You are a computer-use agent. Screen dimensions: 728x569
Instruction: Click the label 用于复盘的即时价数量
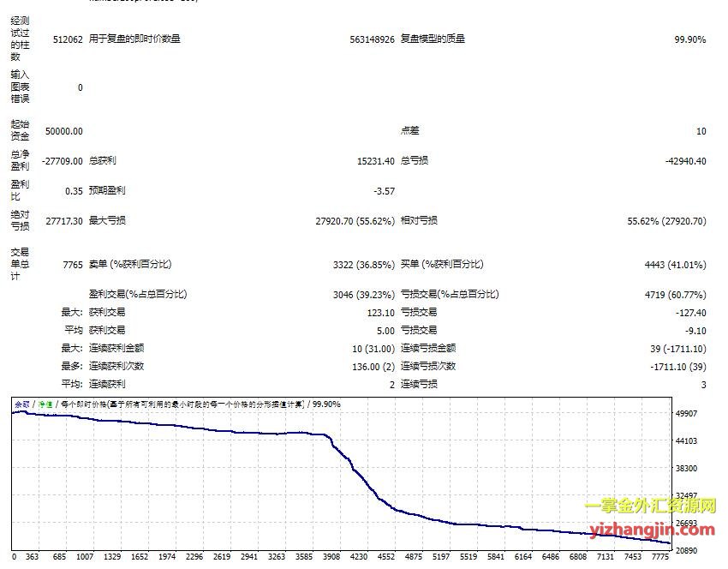(134, 39)
